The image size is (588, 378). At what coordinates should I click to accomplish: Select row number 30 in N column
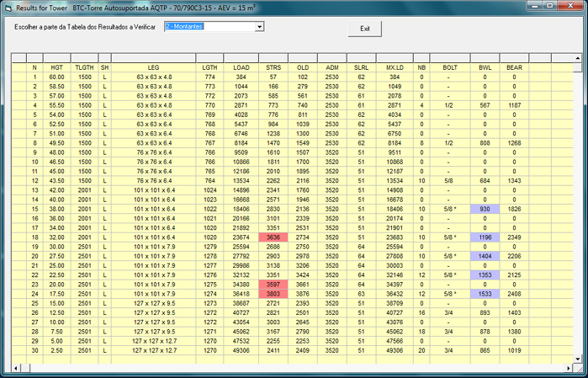(34, 349)
